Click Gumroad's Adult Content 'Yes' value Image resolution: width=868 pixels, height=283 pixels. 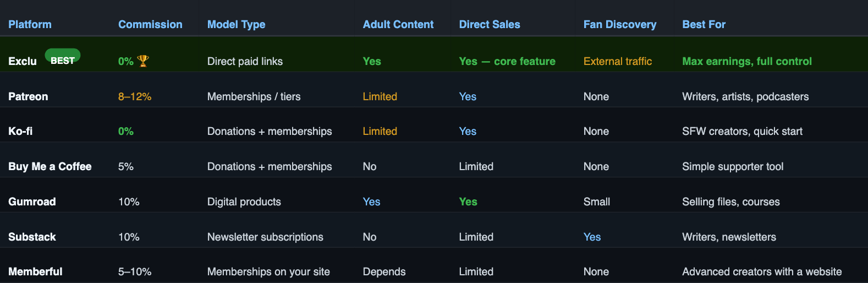pos(372,202)
